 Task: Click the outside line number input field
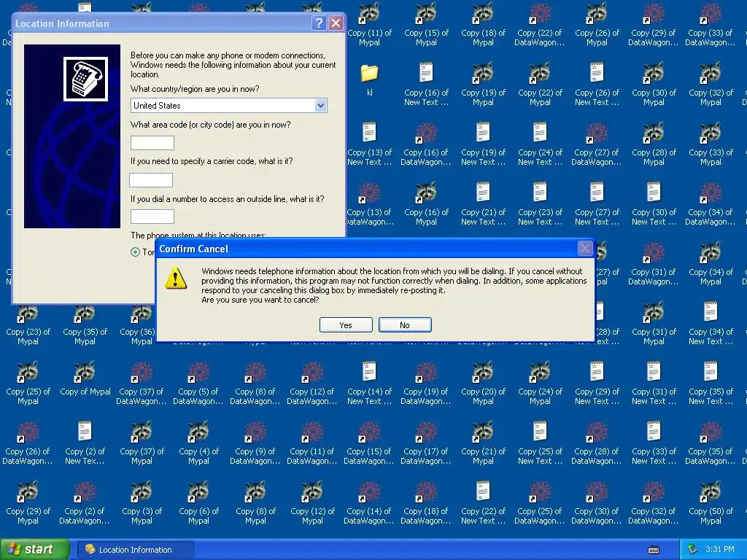point(152,217)
